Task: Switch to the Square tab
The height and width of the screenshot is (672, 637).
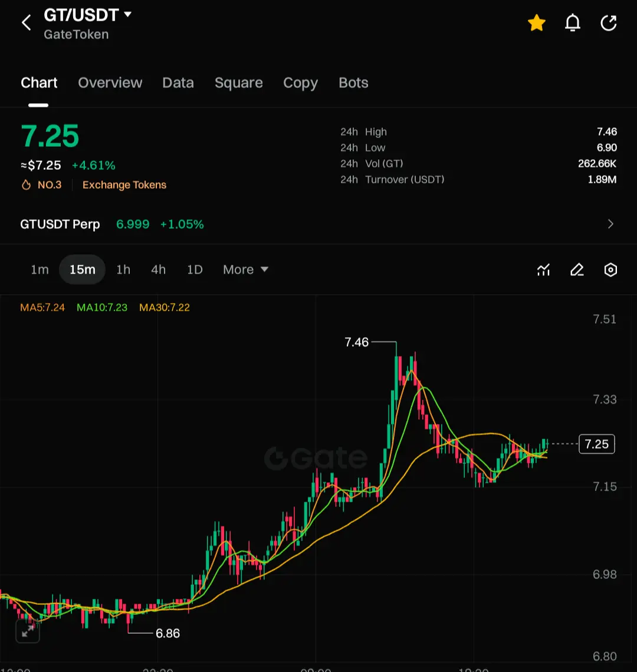Action: (x=238, y=83)
